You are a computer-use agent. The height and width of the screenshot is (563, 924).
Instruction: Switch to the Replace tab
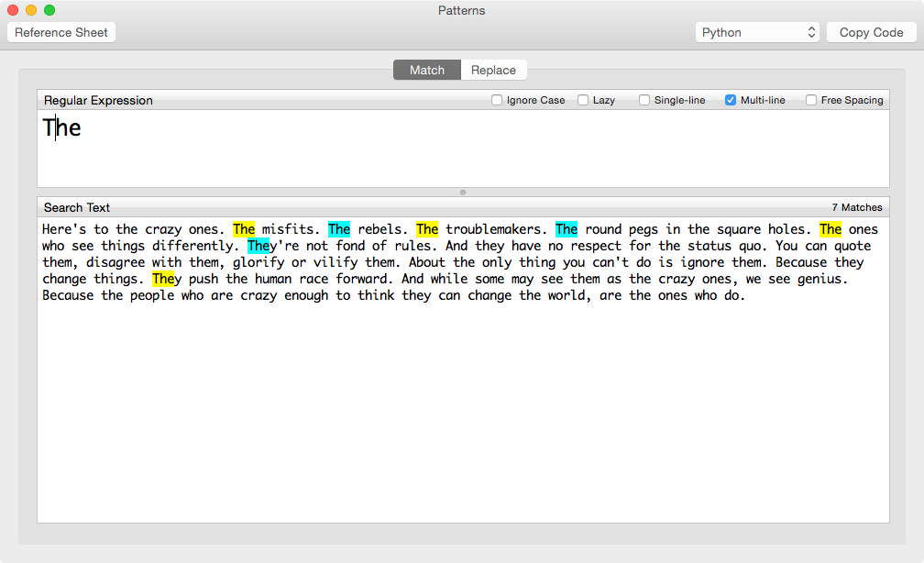pos(493,71)
